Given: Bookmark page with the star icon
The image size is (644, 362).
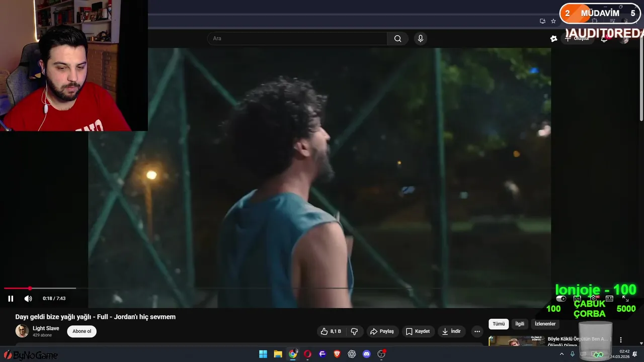Looking at the screenshot, I should click(x=553, y=21).
